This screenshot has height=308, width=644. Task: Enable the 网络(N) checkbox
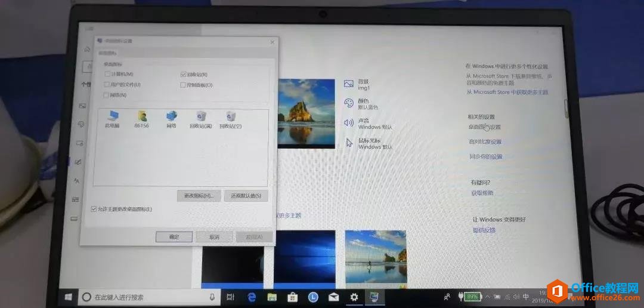tap(106, 95)
